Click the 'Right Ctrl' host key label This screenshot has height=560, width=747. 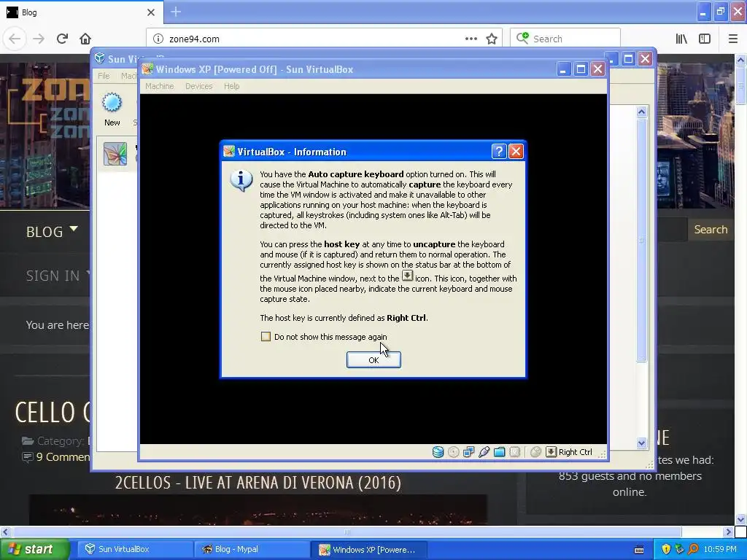[x=575, y=452]
